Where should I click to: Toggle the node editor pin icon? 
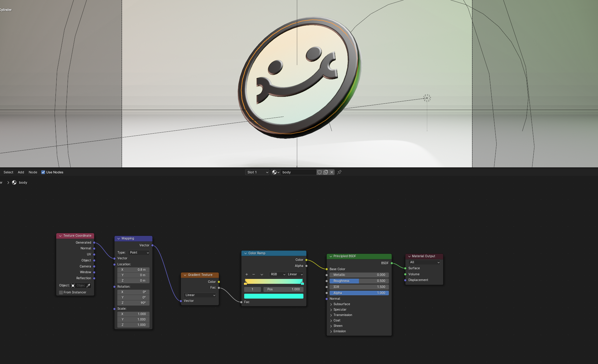pos(339,172)
